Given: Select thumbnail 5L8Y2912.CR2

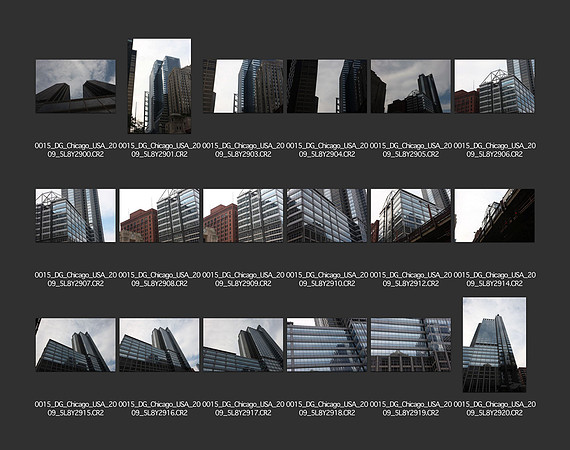Looking at the screenshot, I should [x=411, y=216].
